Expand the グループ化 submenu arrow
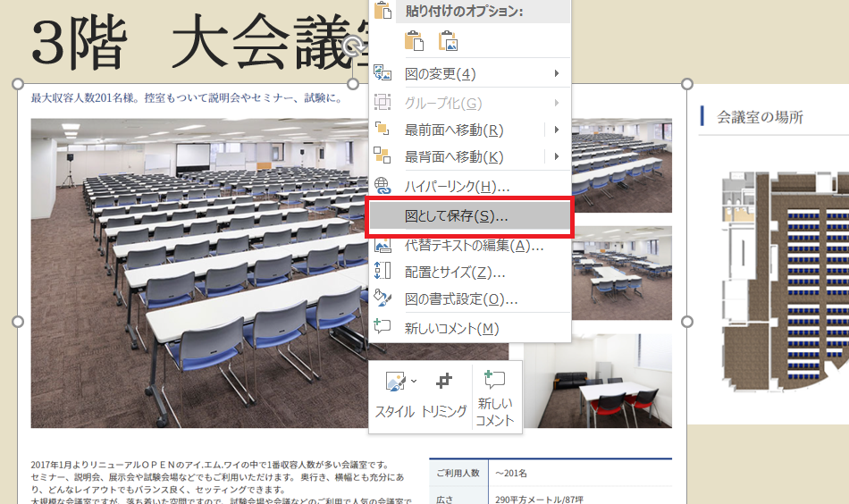This screenshot has width=849, height=504. pyautogui.click(x=557, y=103)
